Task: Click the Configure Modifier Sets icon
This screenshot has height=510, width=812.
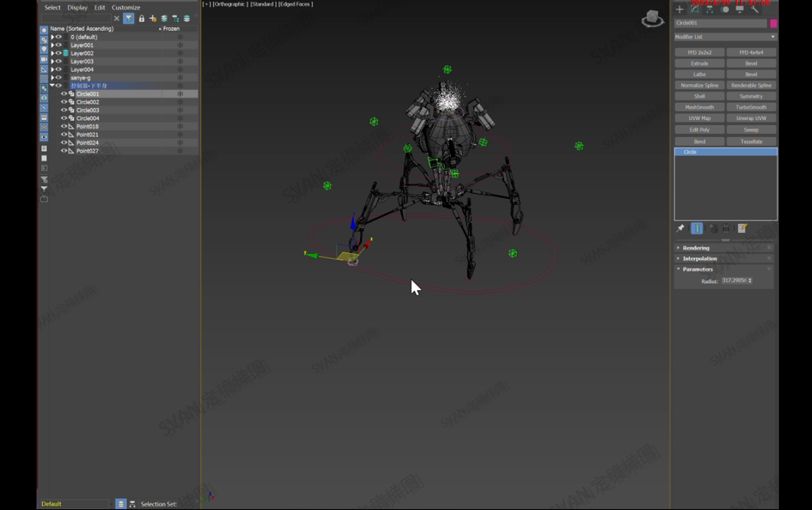Action: click(x=742, y=228)
